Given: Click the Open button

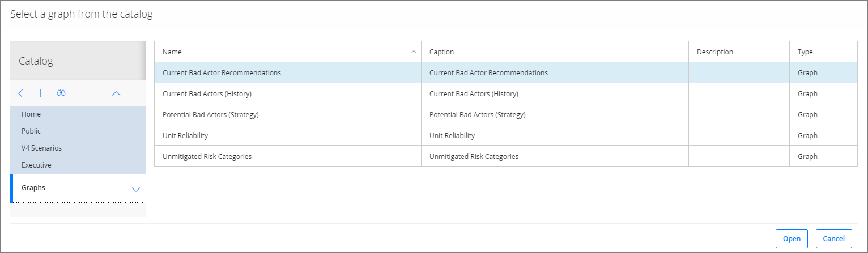Looking at the screenshot, I should [x=792, y=238].
